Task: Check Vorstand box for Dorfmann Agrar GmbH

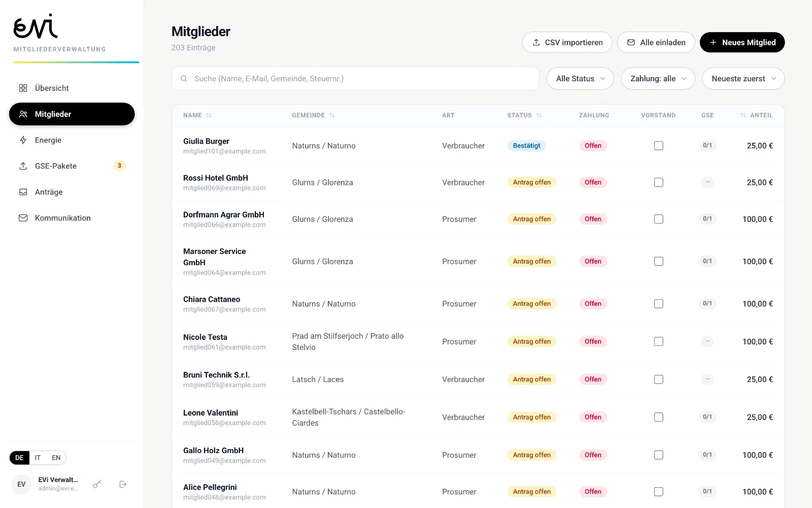Action: pos(659,219)
